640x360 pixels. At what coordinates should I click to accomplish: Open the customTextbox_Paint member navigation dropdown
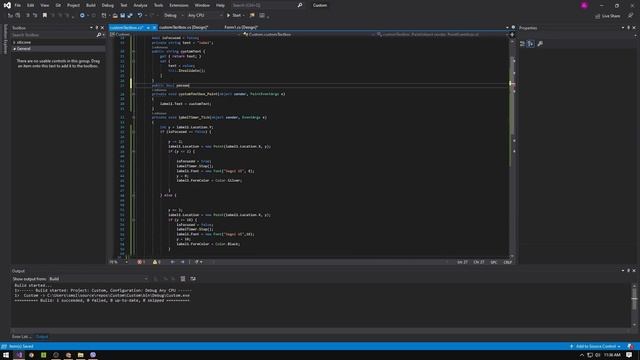pyautogui.click(x=442, y=35)
